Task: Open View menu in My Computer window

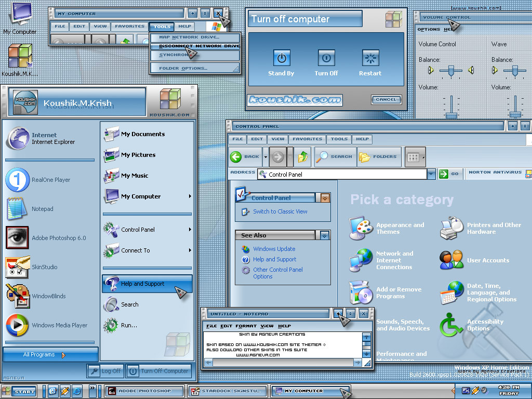Action: point(100,26)
